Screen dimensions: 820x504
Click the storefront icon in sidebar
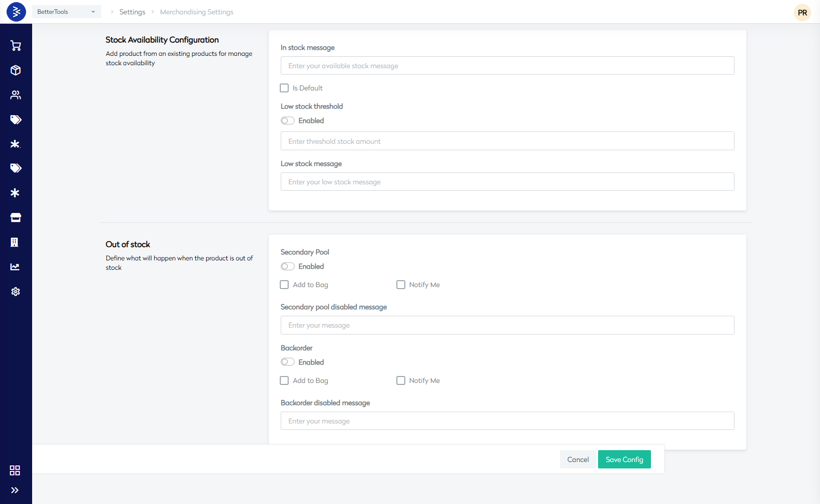[x=16, y=217]
